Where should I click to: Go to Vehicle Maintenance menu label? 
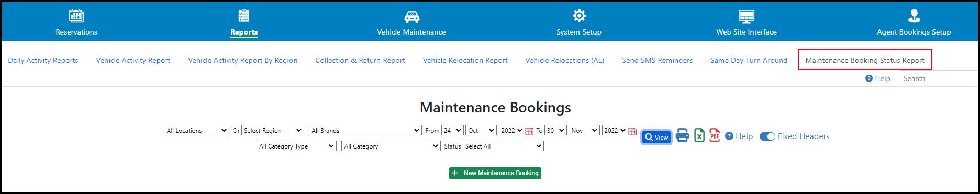pyautogui.click(x=411, y=32)
